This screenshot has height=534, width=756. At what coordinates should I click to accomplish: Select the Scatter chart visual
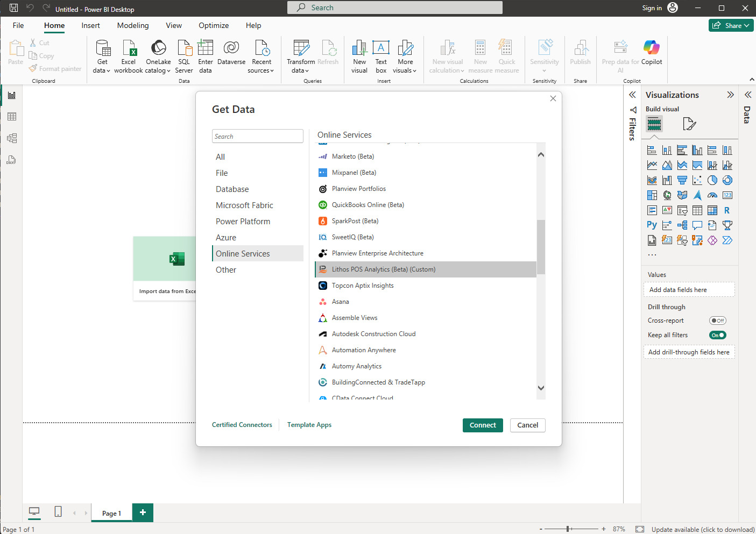[x=697, y=180]
